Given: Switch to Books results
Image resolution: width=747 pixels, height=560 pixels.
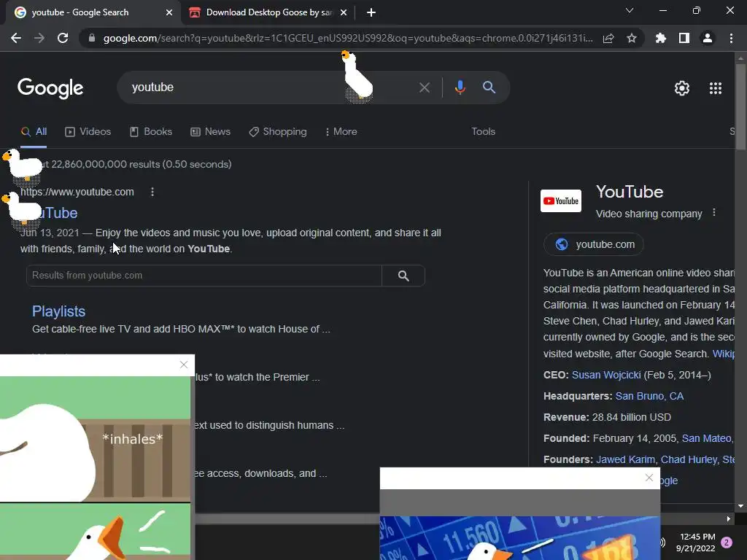Looking at the screenshot, I should click(151, 132).
